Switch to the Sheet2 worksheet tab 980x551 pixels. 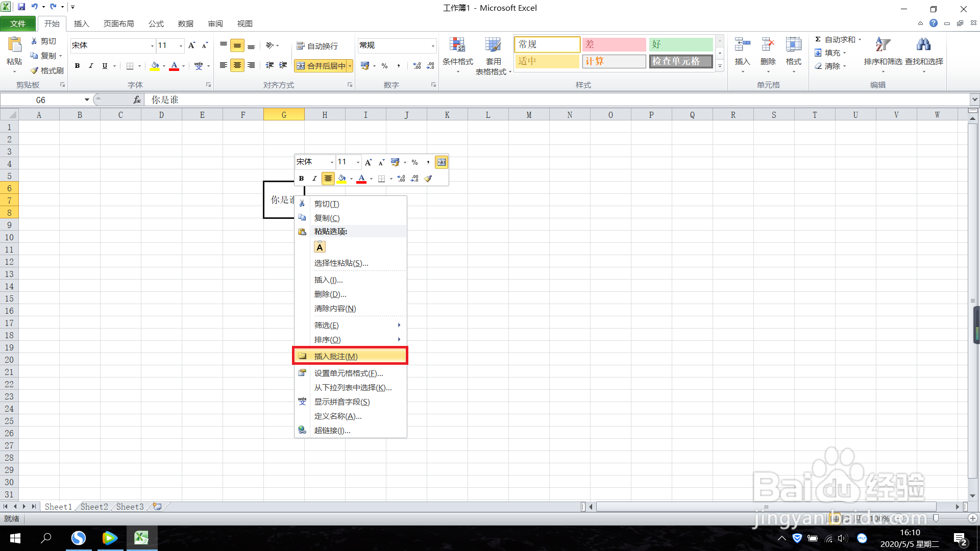[94, 507]
